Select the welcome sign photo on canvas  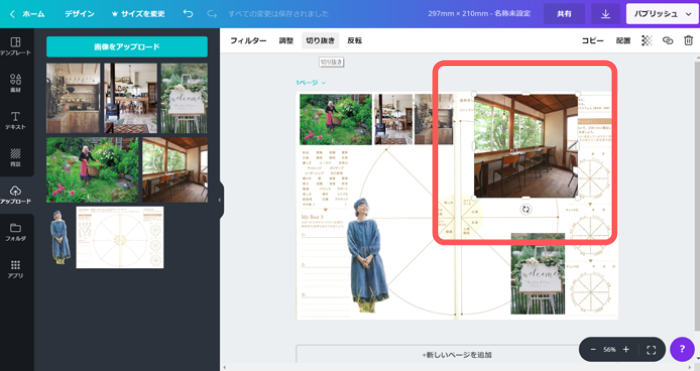(x=538, y=274)
